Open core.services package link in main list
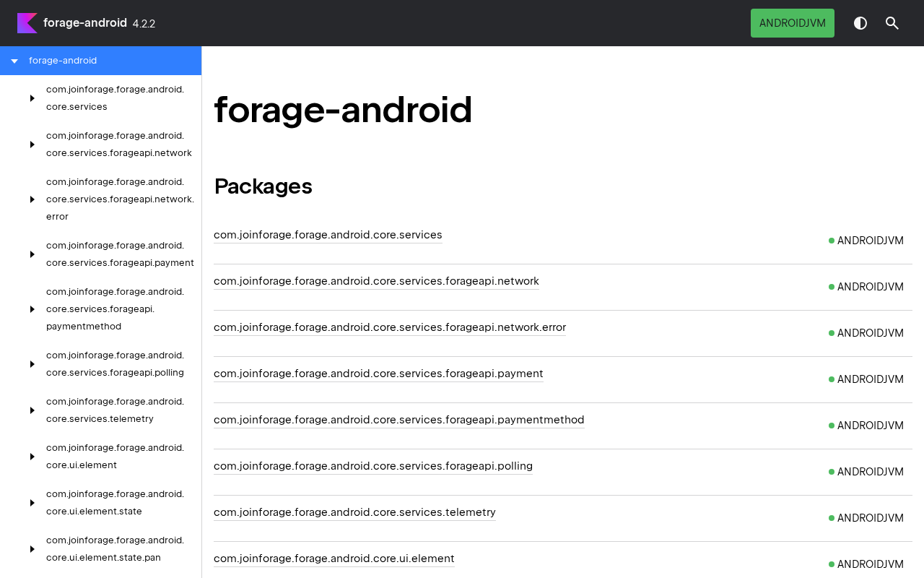Screen dimensions: 924x578 point(328,235)
